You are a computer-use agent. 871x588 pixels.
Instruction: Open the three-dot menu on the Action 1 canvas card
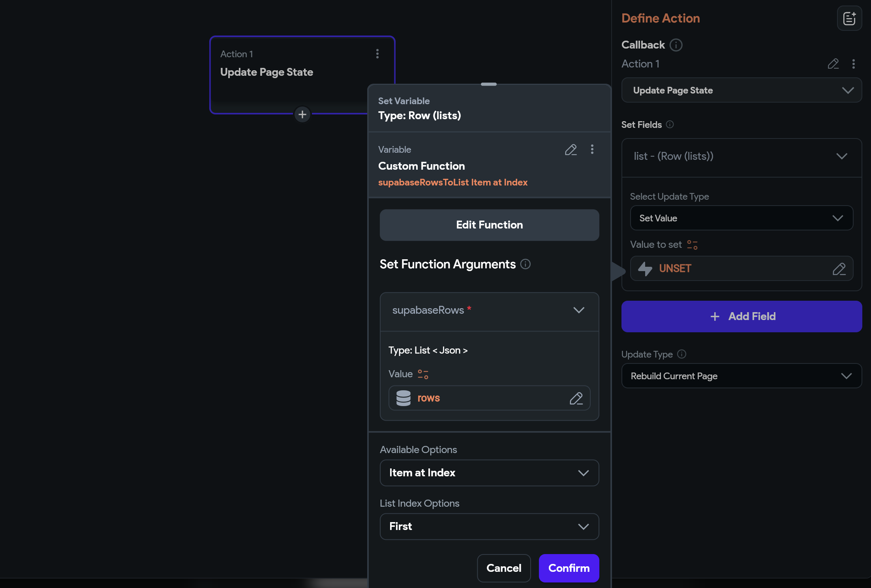[x=377, y=54]
